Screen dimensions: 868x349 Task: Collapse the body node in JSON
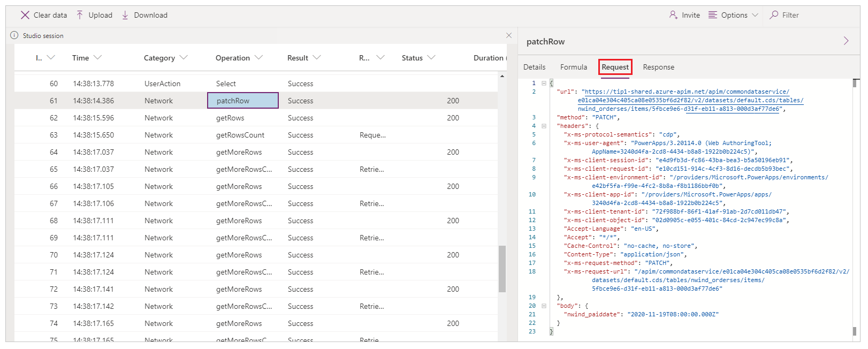(x=544, y=306)
